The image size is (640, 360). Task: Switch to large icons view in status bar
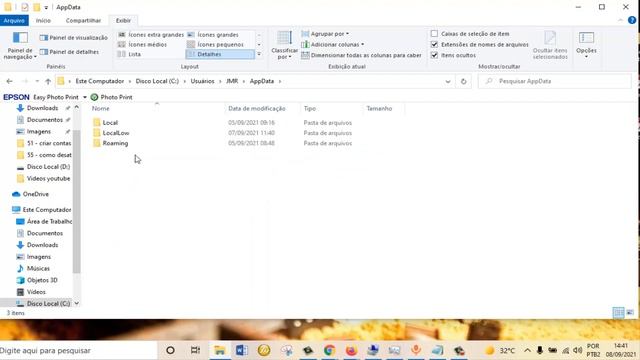pos(630,313)
